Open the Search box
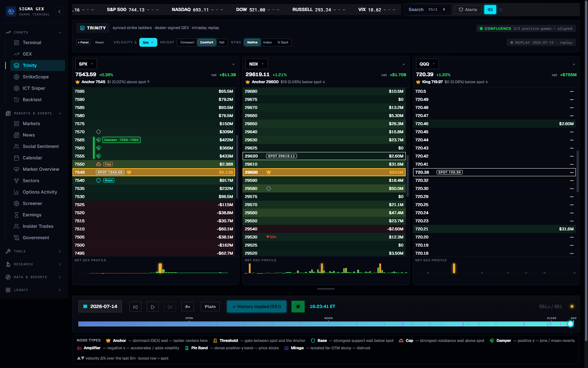The height and width of the screenshot is (368, 588). [428, 10]
